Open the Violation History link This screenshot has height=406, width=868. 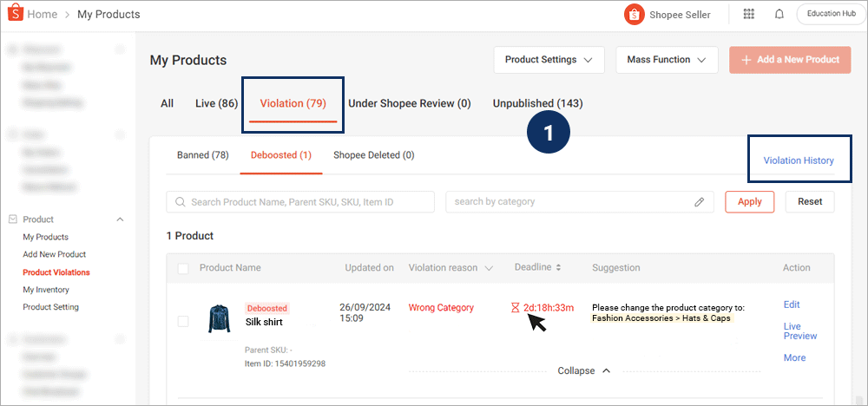pyautogui.click(x=799, y=161)
